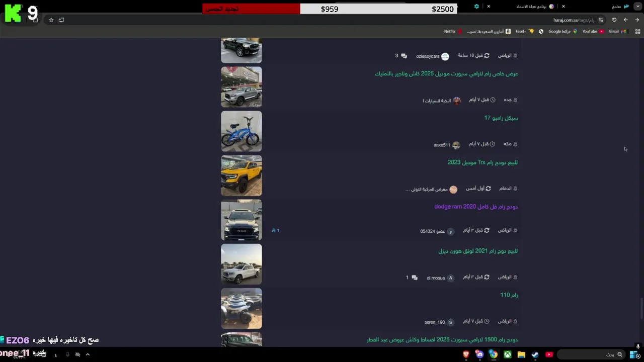Image resolution: width=644 pixels, height=362 pixels.
Task: Open the 2025 Ram Laramie Sport cash listing
Action: tap(446, 74)
